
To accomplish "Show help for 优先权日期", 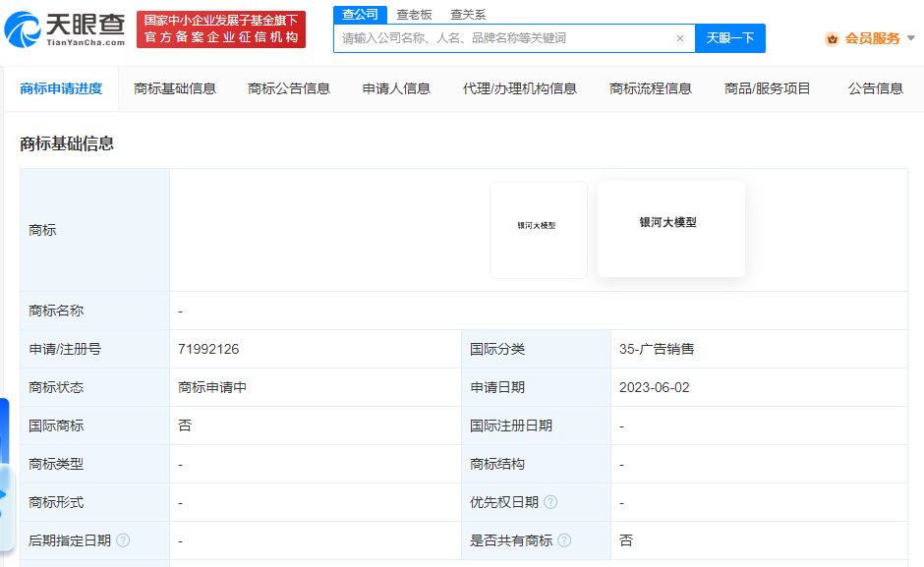I will 550,502.
